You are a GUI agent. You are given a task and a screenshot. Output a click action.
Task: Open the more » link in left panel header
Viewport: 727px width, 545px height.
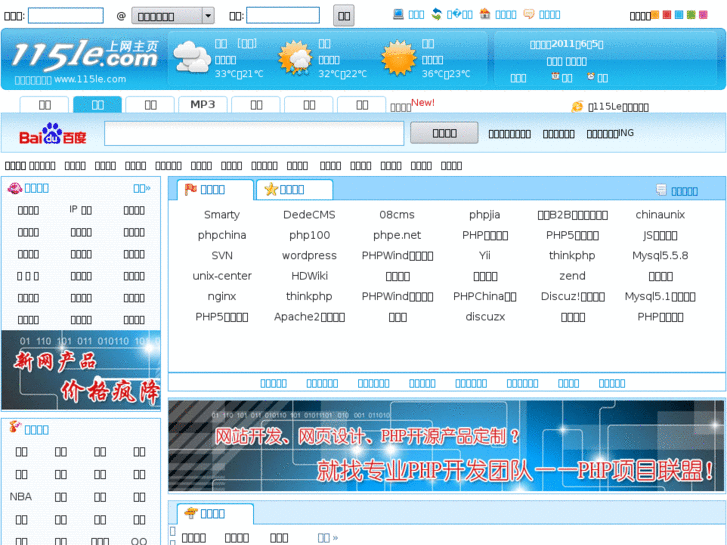142,188
